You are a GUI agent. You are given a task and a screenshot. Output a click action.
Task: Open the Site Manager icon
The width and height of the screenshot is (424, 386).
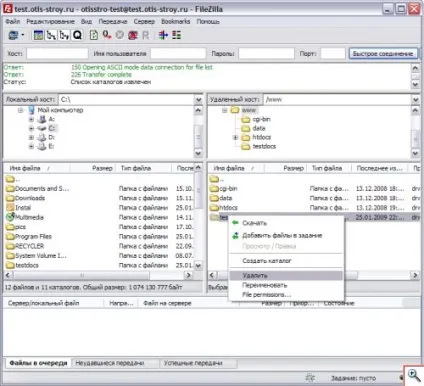13,35
